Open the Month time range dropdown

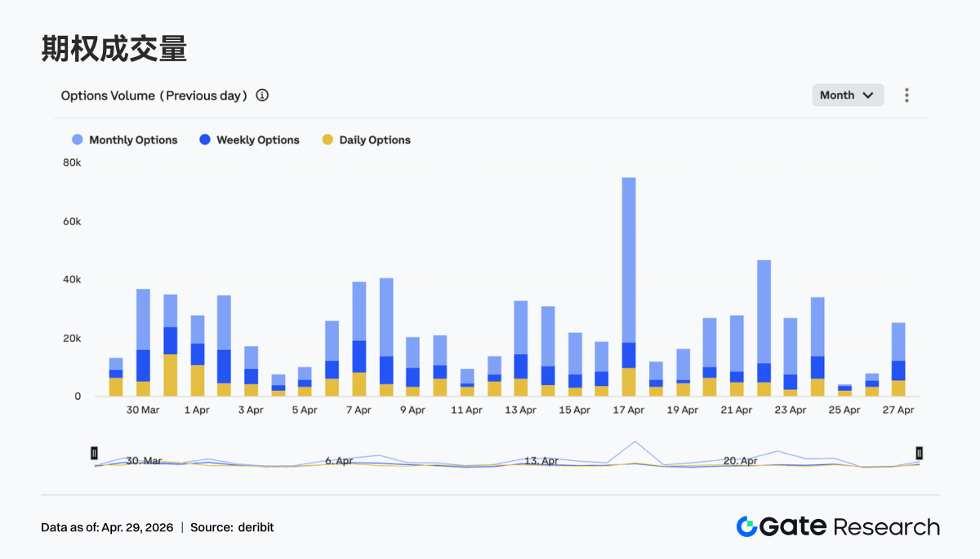click(x=847, y=95)
